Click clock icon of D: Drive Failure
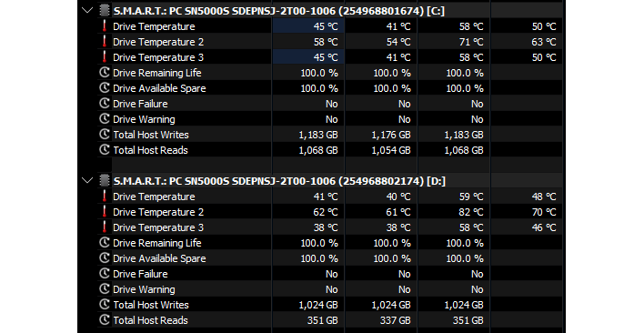The height and width of the screenshot is (333, 644). coord(105,274)
